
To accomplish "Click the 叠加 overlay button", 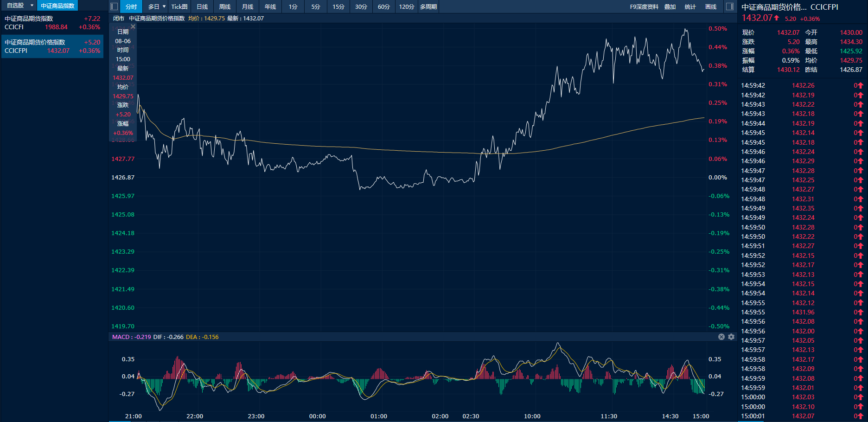I will tap(670, 6).
